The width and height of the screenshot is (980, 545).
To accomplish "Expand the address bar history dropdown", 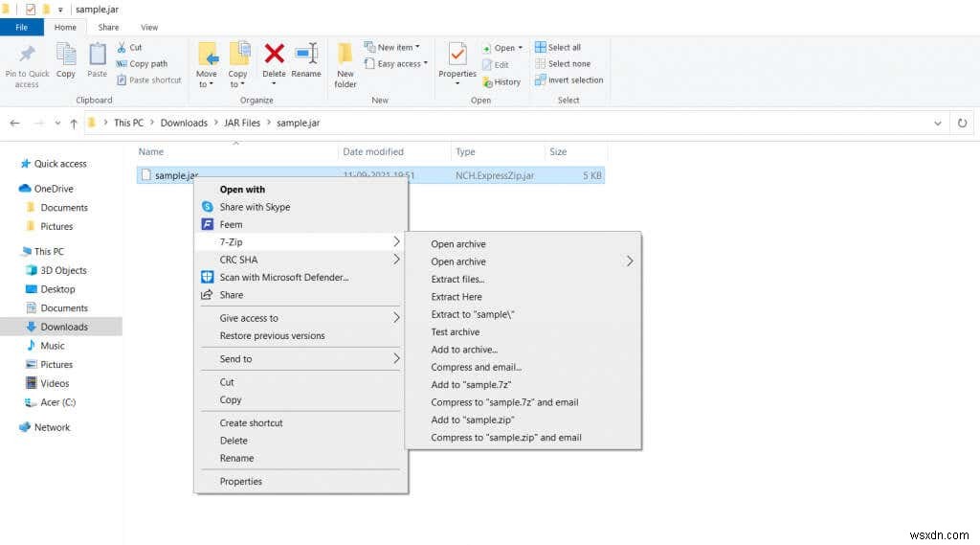I will pos(938,124).
